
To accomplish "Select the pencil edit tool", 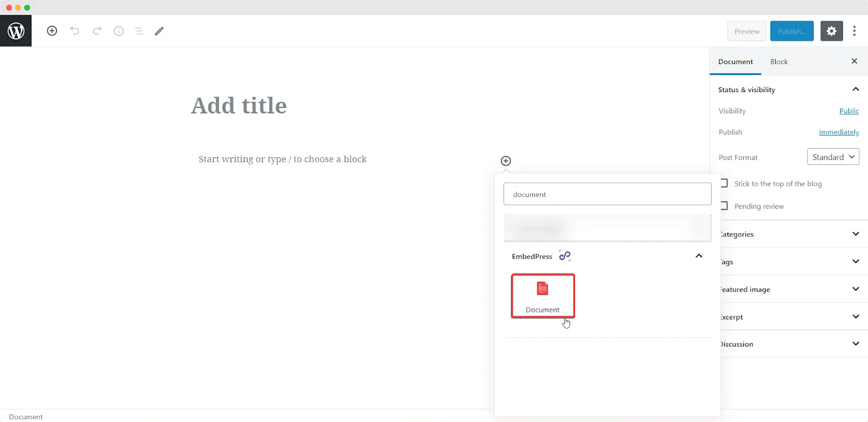I will (159, 31).
